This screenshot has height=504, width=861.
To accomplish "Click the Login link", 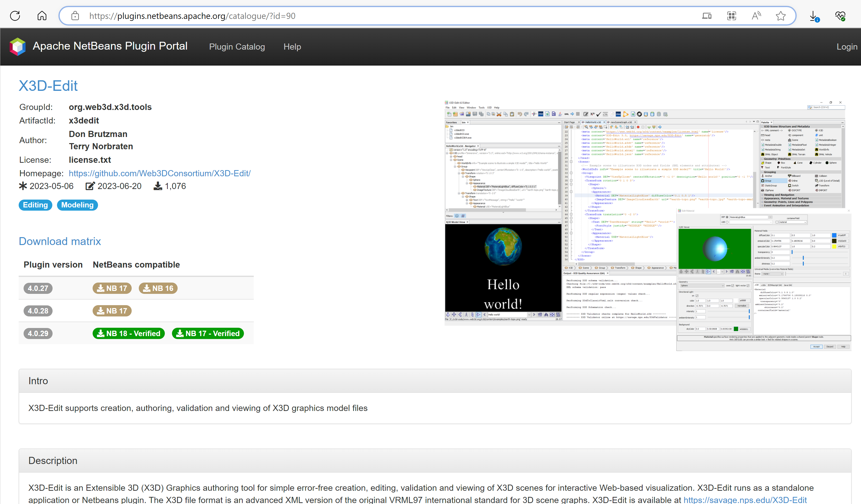I will tap(847, 47).
